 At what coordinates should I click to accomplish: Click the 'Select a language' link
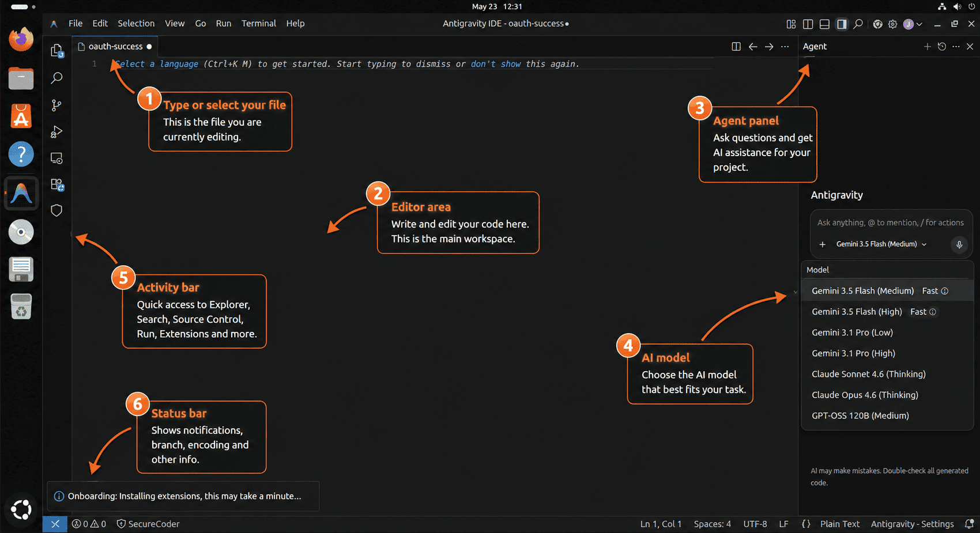(x=156, y=64)
